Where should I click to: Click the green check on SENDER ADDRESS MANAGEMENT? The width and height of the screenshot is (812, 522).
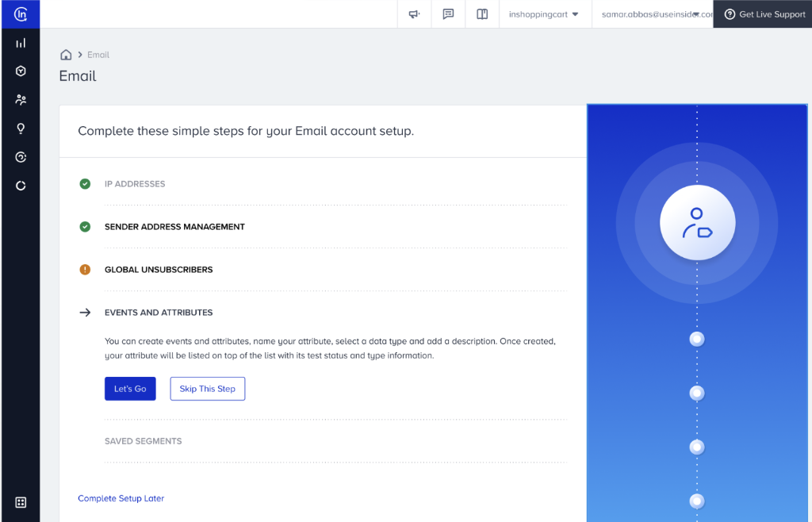click(85, 226)
